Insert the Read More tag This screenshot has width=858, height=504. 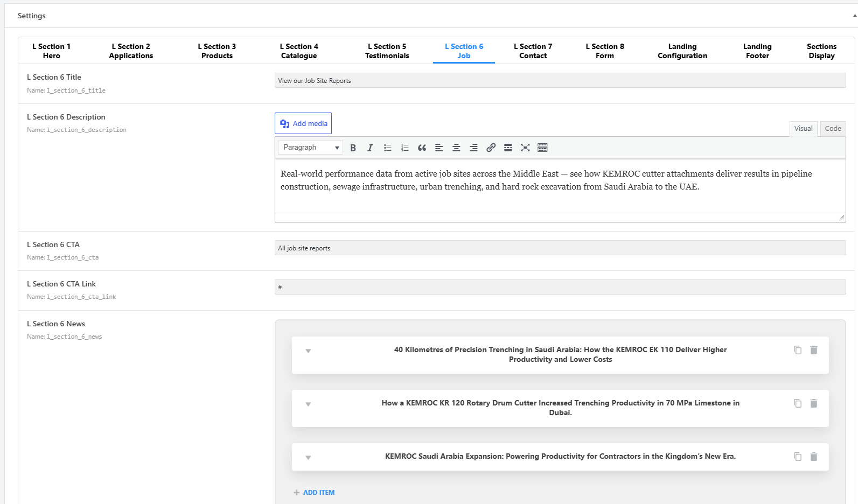point(508,148)
